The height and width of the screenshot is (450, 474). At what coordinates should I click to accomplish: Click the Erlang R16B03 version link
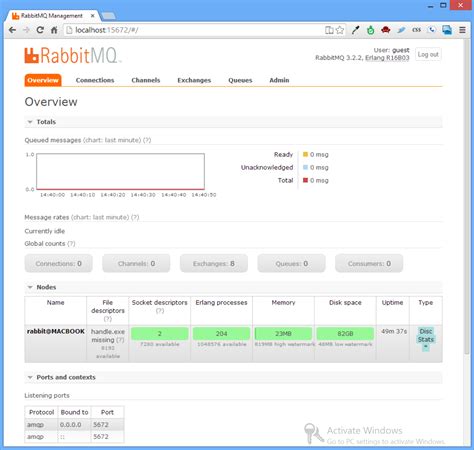387,58
